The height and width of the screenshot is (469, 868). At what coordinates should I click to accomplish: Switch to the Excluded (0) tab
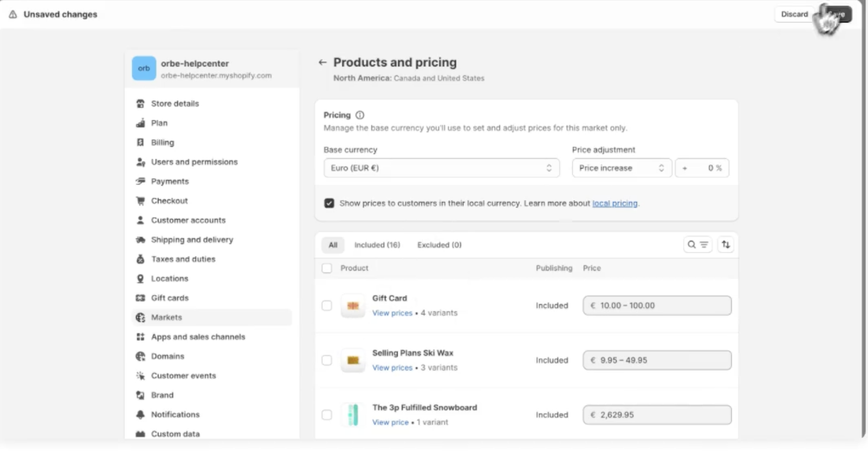[x=439, y=245]
